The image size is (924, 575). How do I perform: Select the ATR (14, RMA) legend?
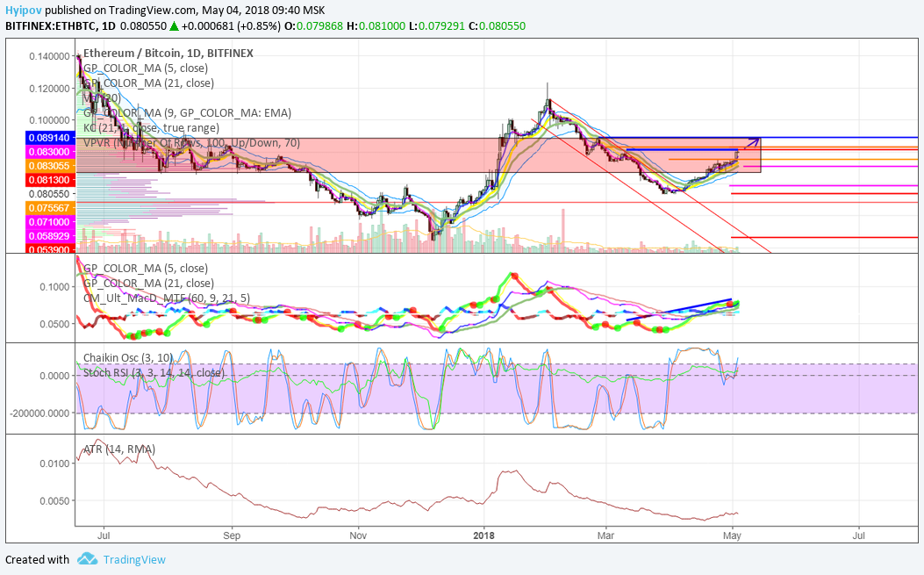(119, 449)
